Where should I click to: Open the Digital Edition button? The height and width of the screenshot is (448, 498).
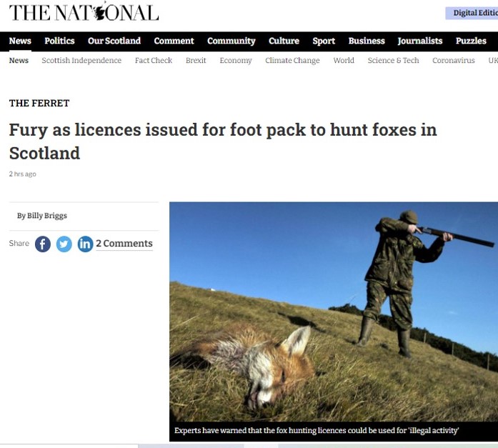coord(472,13)
